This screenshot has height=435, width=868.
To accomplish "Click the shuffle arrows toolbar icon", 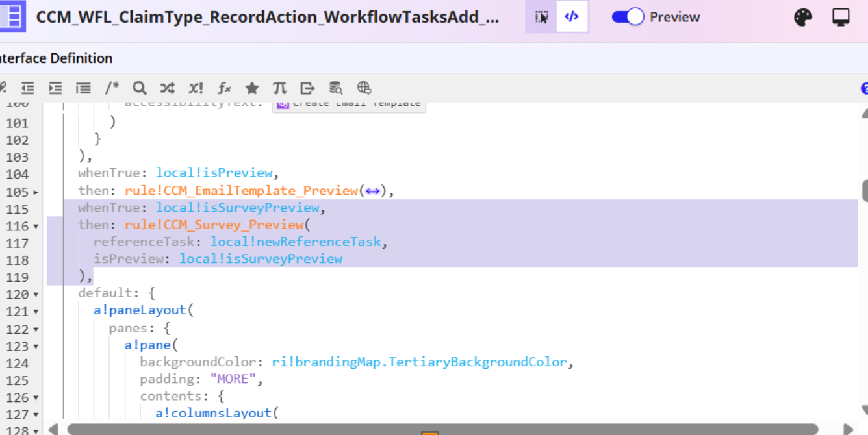I will (168, 88).
